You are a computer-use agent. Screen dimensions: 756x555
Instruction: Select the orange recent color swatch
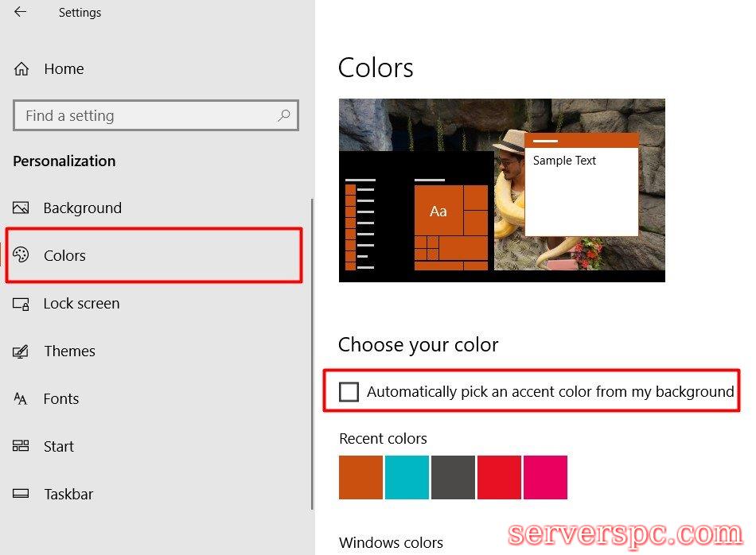pyautogui.click(x=360, y=477)
